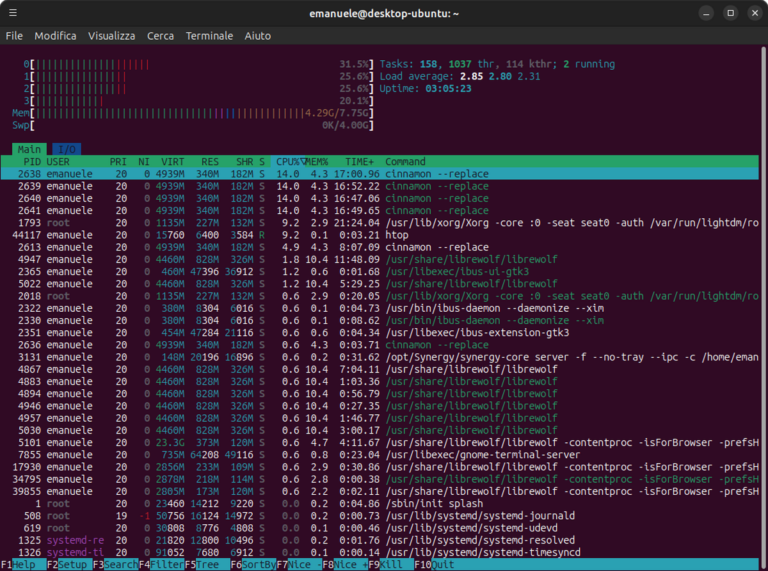Click F9 Kill in the function bar

(x=391, y=564)
